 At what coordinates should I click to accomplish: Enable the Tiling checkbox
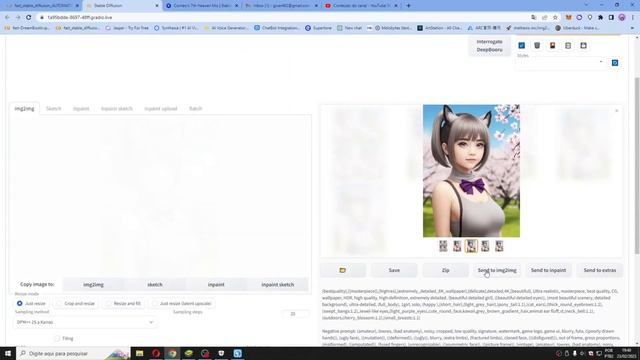coord(57,338)
